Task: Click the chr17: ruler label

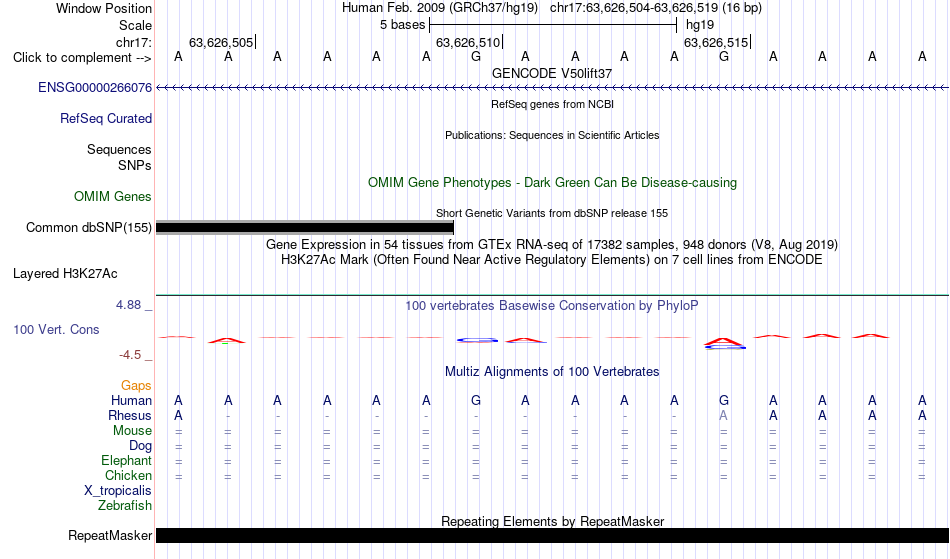Action: coord(134,42)
